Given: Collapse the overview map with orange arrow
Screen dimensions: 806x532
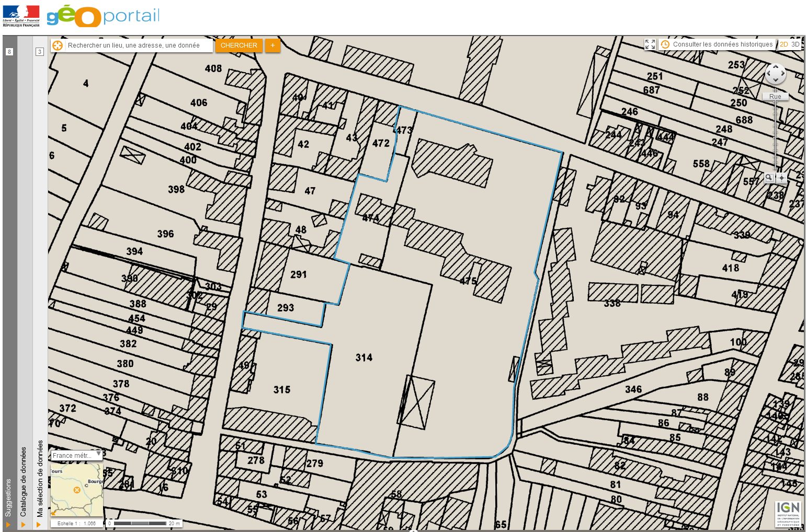Looking at the screenshot, I should coord(53,513).
